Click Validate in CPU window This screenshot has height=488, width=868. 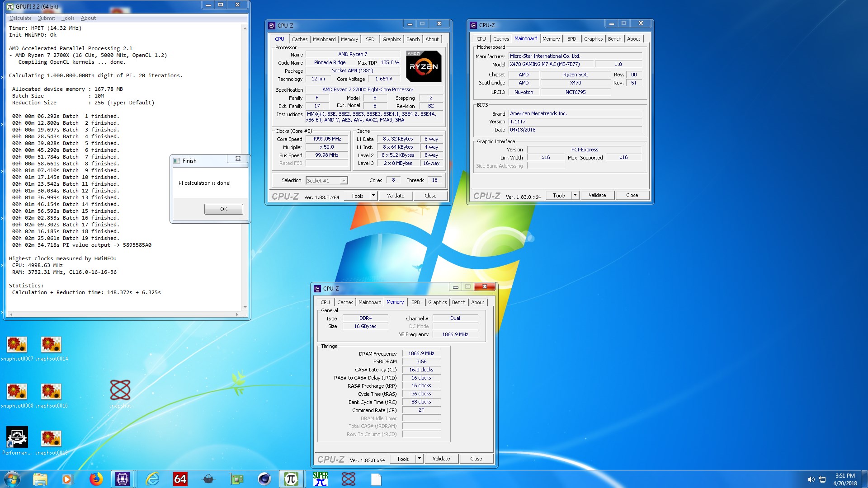click(396, 196)
